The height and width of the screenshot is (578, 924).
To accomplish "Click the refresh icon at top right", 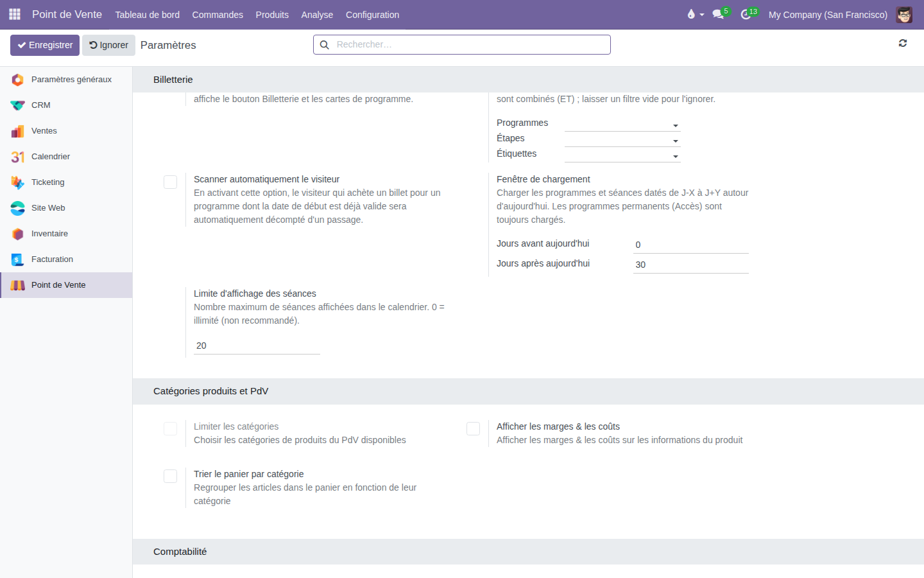I will (x=903, y=43).
